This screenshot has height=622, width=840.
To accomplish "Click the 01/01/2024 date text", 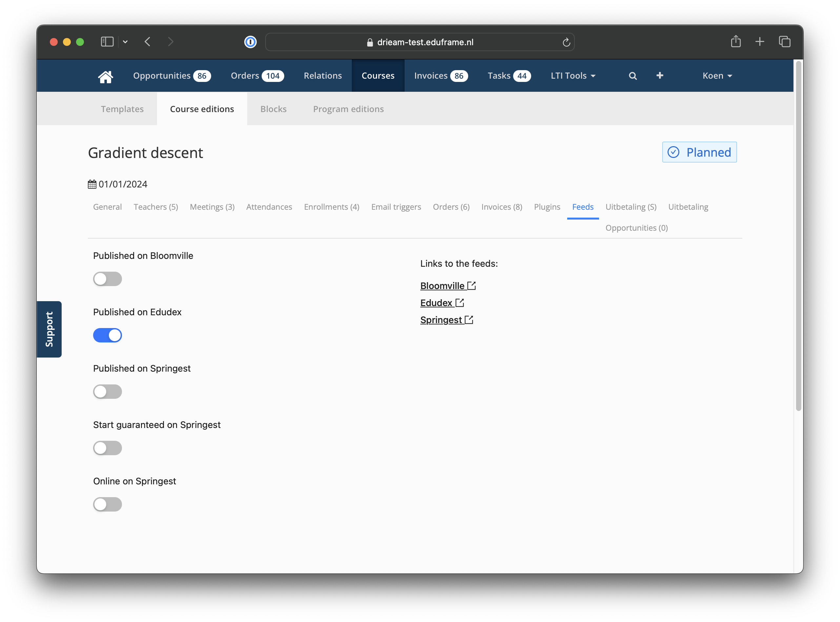I will (x=123, y=184).
